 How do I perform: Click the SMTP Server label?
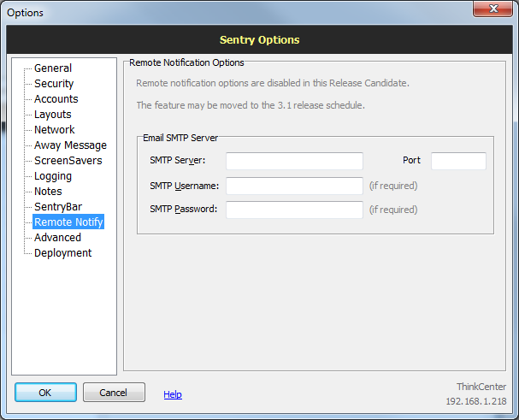click(177, 160)
